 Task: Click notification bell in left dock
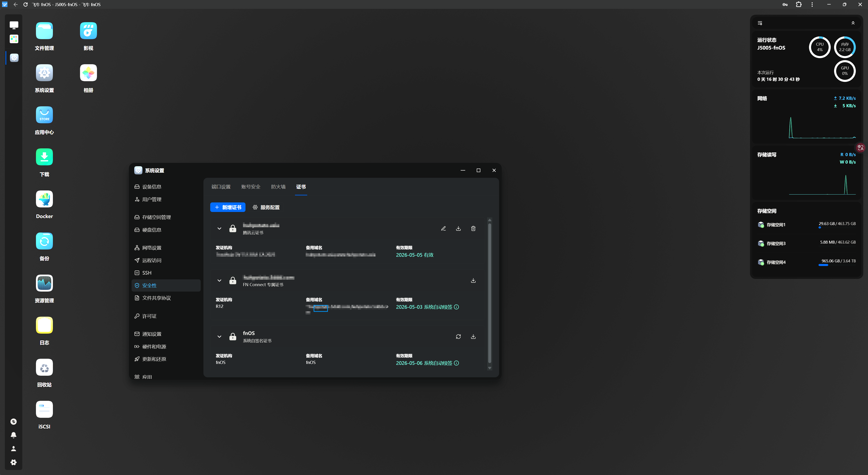[14, 435]
